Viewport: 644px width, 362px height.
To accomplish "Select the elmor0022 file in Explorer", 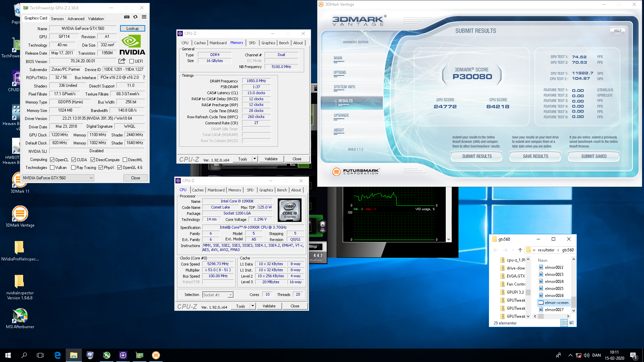I will point(551,267).
